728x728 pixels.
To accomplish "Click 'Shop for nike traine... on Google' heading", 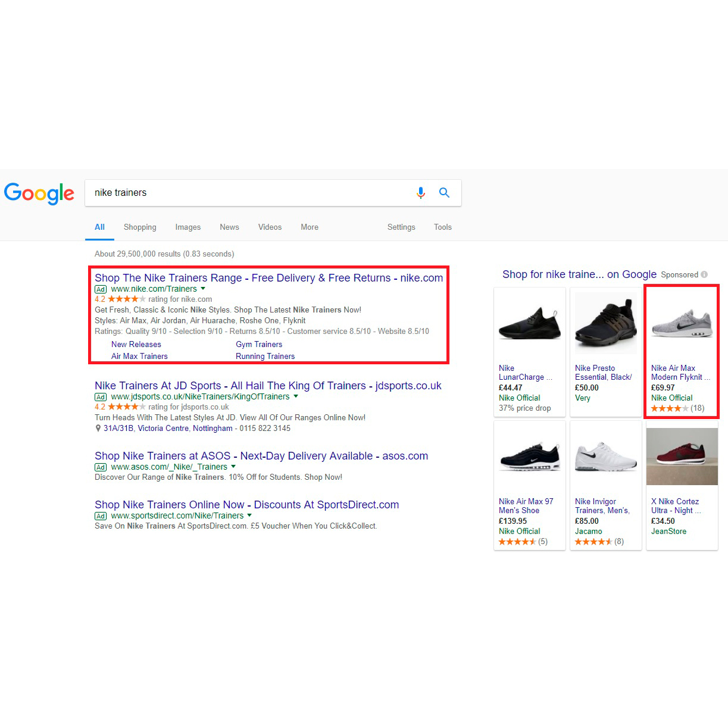I will (579, 274).
